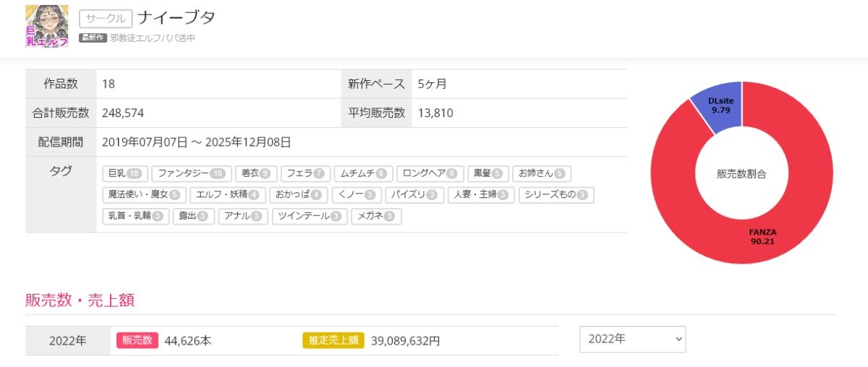Screen dimensions: 868x367
Task: Select the お姉さん tag
Action: point(541,173)
